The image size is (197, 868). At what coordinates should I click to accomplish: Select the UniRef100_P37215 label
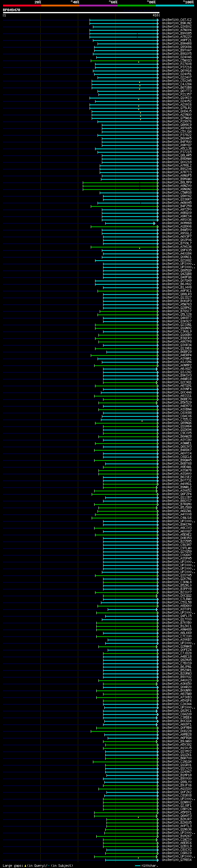tap(177, 152)
